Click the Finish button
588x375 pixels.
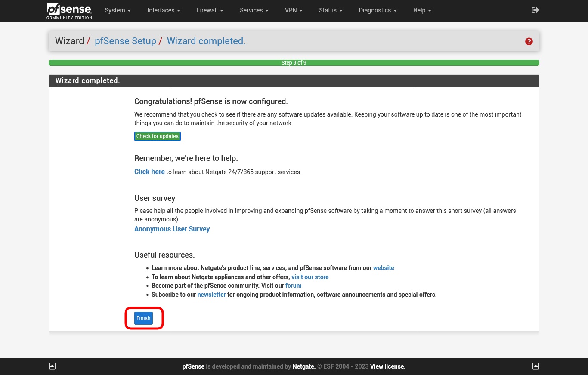click(143, 318)
